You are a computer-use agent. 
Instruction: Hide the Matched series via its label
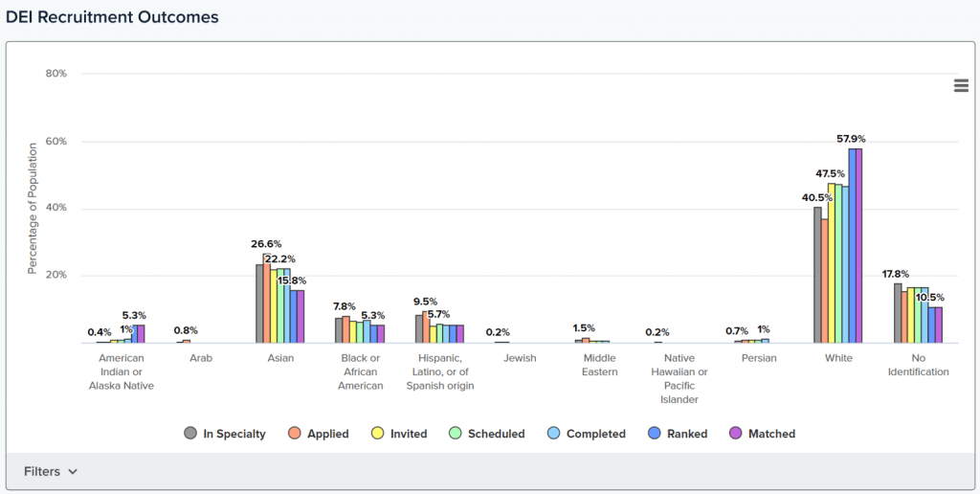click(771, 434)
